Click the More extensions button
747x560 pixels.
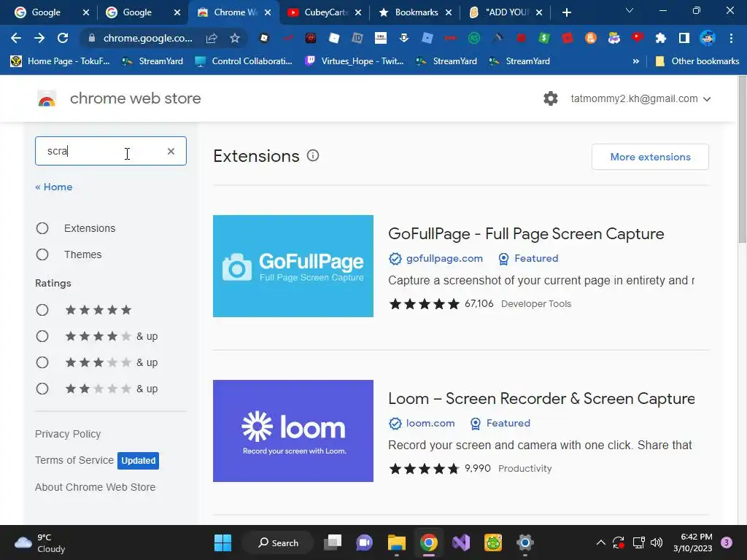[650, 157]
